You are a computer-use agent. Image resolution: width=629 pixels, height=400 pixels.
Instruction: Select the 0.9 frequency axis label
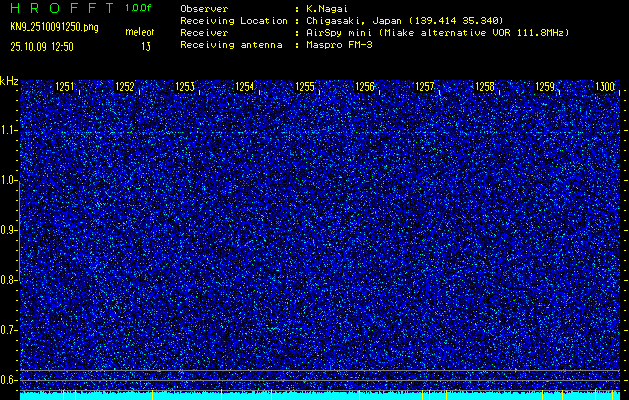[x=9, y=230]
